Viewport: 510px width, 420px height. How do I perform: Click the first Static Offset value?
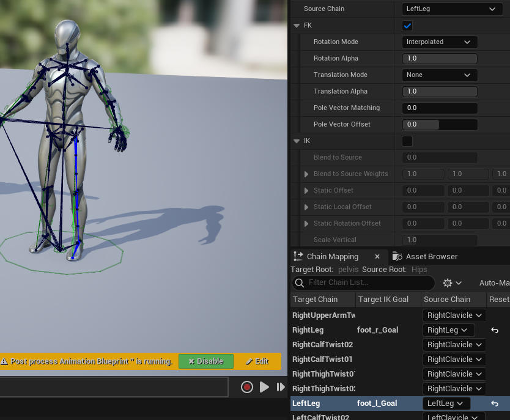[423, 191]
